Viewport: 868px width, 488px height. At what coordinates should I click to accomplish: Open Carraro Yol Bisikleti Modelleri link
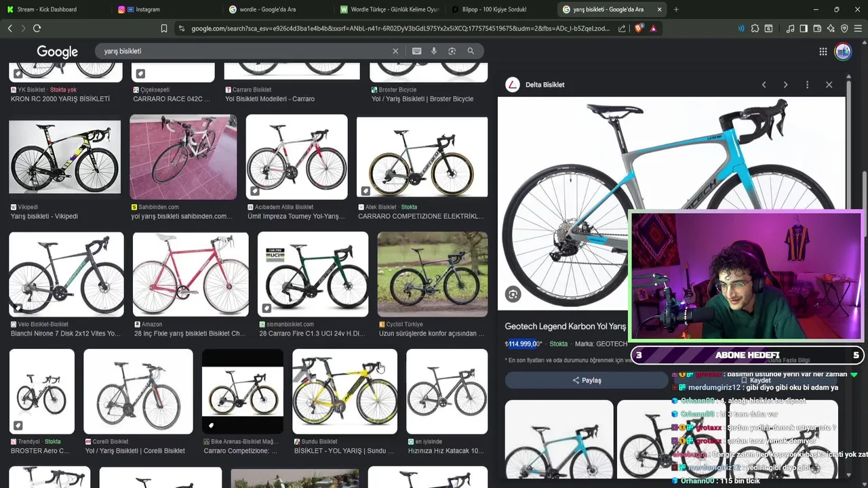(x=270, y=99)
